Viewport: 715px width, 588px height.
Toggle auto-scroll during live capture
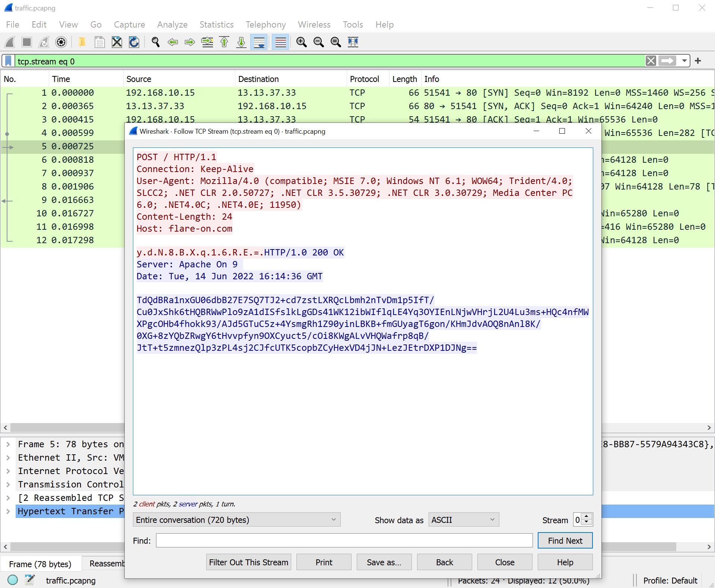pyautogui.click(x=259, y=42)
